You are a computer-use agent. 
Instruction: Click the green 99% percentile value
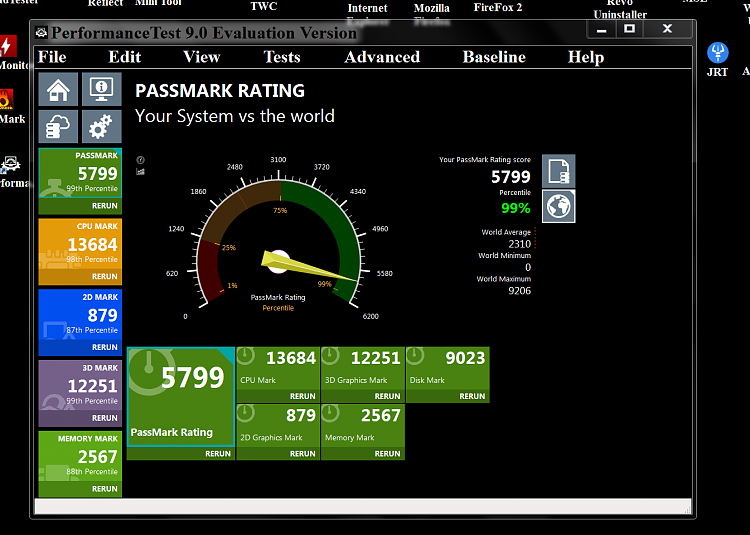(516, 208)
